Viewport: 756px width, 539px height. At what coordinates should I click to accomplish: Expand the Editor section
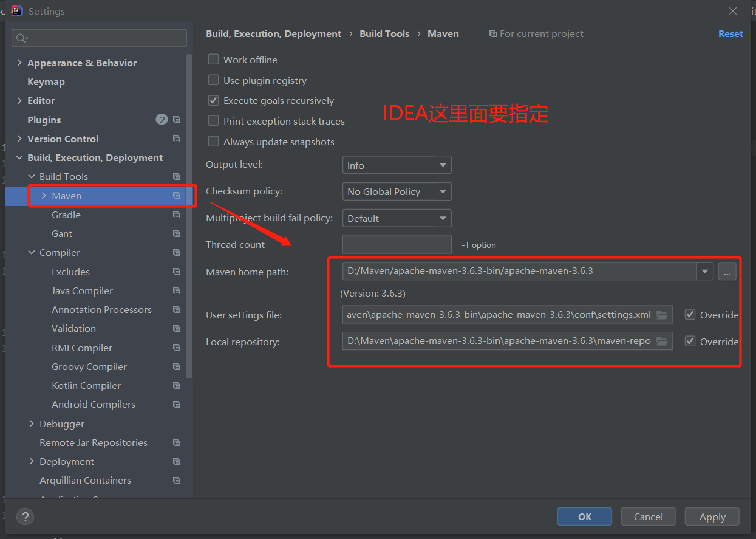[19, 100]
